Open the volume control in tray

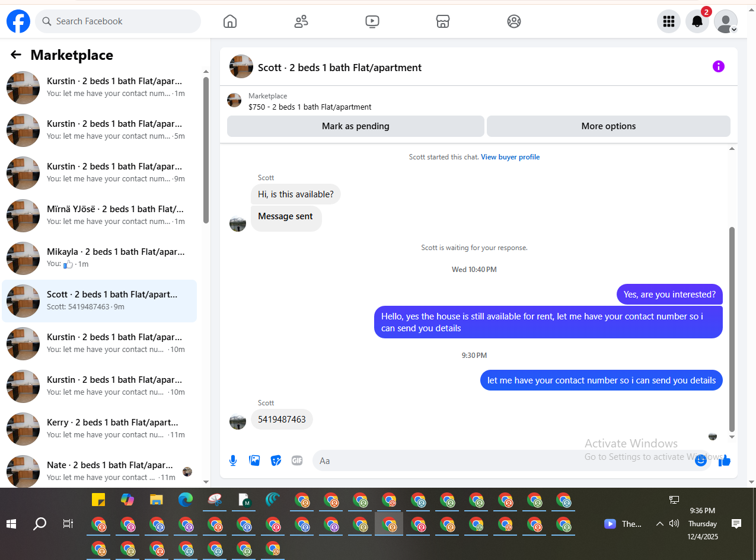(674, 523)
